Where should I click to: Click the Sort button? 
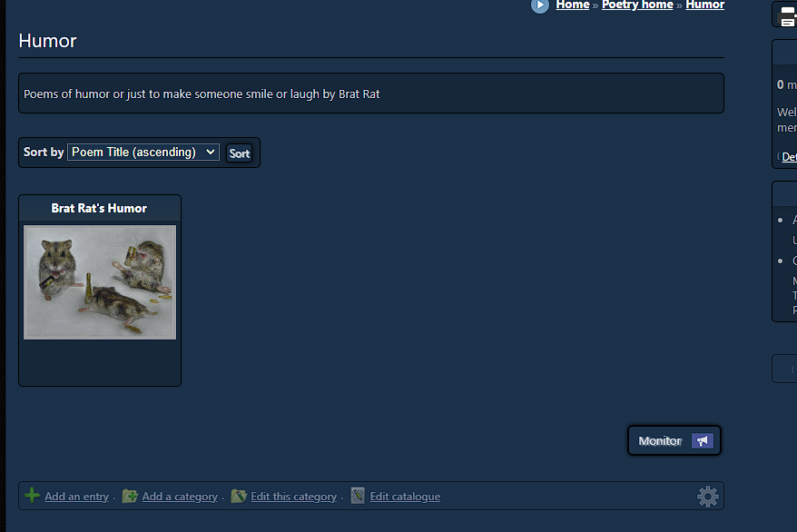click(x=239, y=153)
